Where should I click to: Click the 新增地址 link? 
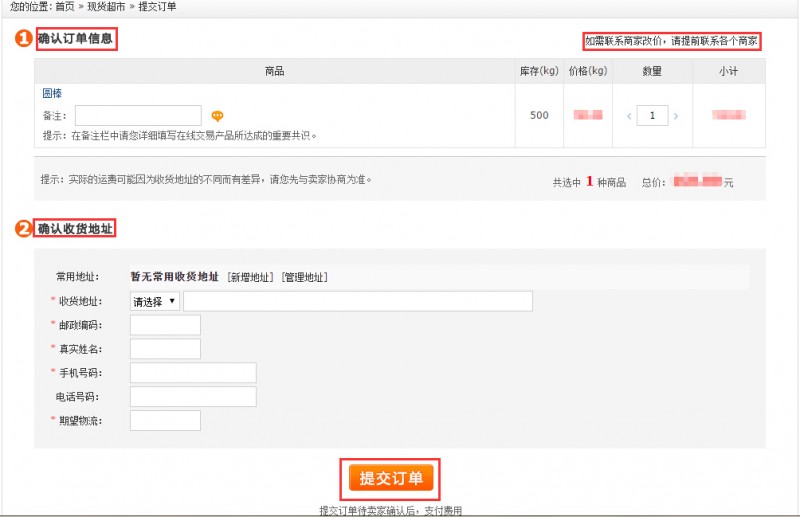click(249, 277)
